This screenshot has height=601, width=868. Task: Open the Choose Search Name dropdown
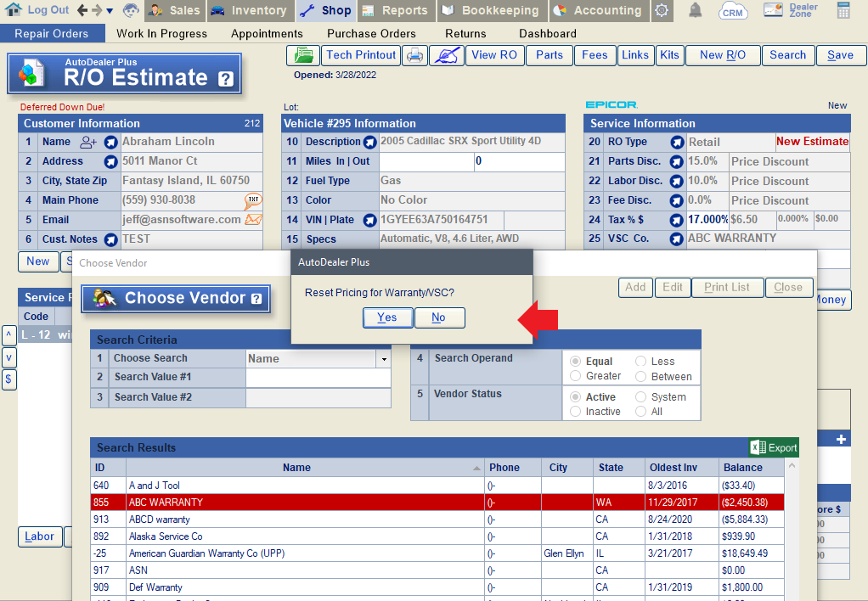click(x=384, y=359)
